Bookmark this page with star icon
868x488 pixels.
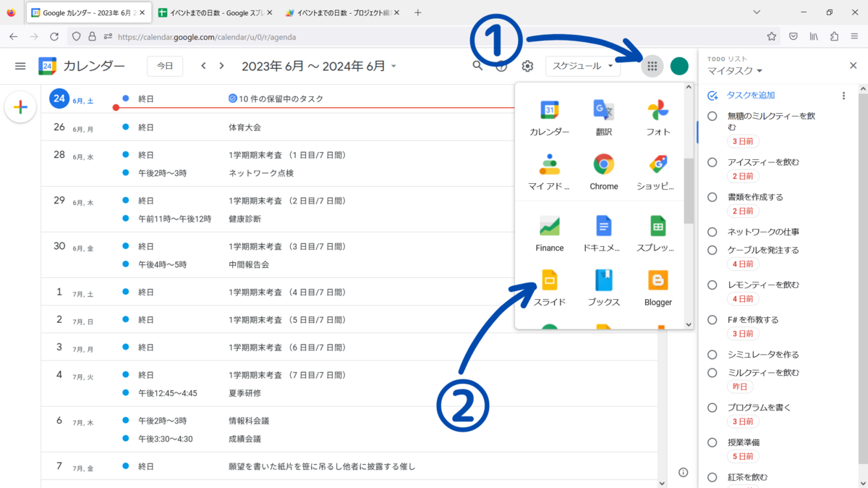coord(772,36)
